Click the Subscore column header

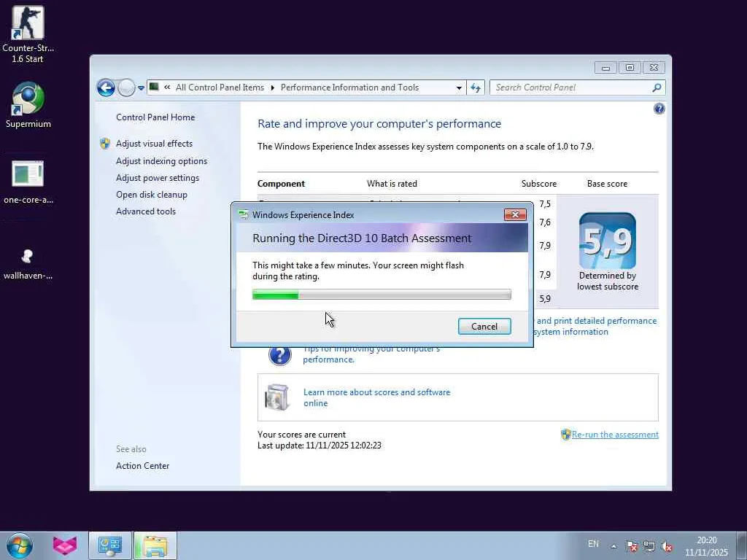click(x=539, y=184)
